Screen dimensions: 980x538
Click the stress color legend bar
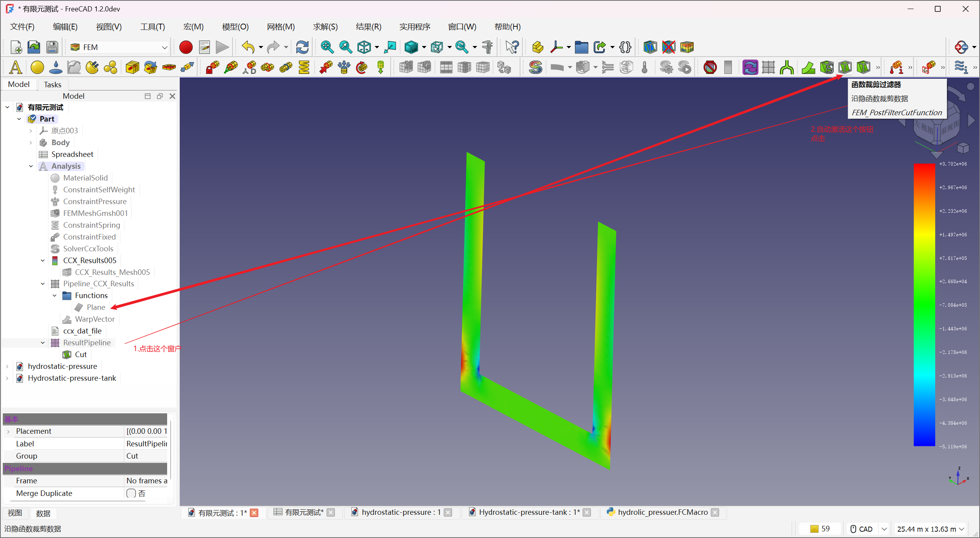pos(924,305)
